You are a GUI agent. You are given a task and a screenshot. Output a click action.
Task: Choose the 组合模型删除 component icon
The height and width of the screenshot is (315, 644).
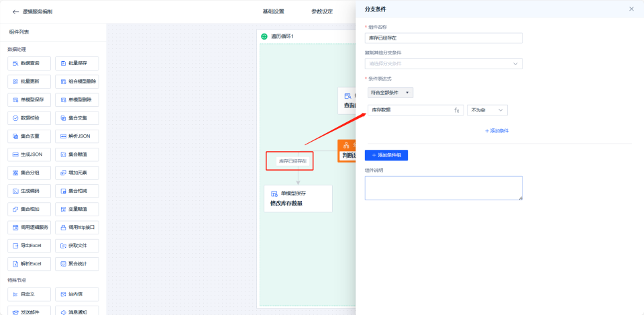pyautogui.click(x=63, y=81)
